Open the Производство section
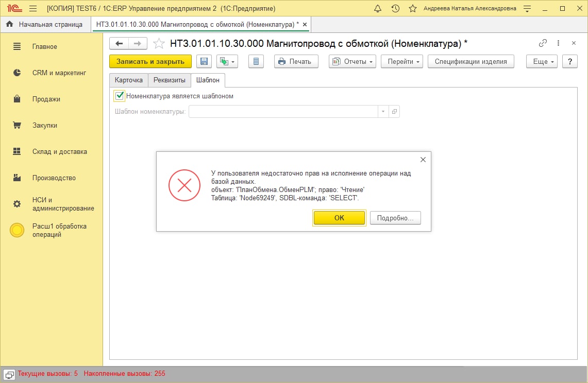The height and width of the screenshot is (383, 588). click(54, 178)
